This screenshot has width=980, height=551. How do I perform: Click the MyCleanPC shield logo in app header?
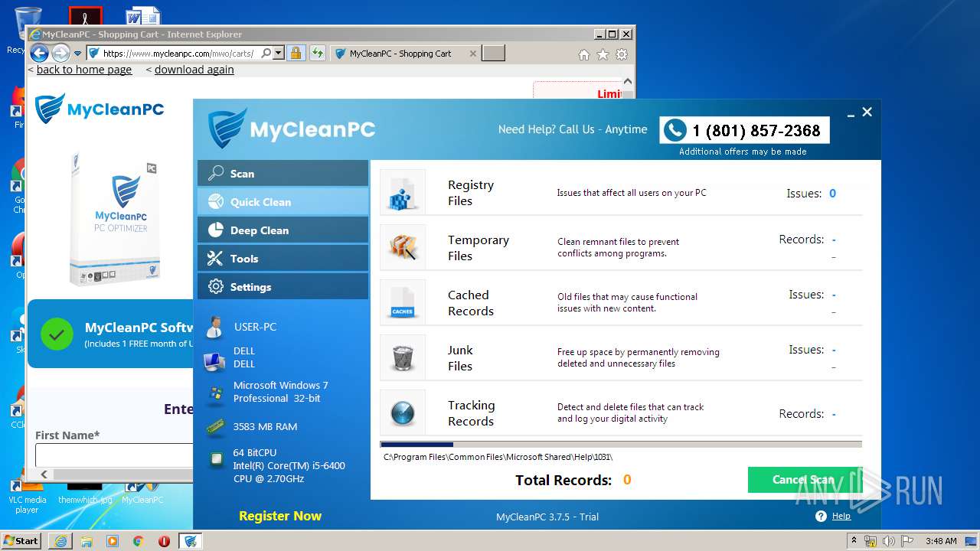tap(228, 128)
